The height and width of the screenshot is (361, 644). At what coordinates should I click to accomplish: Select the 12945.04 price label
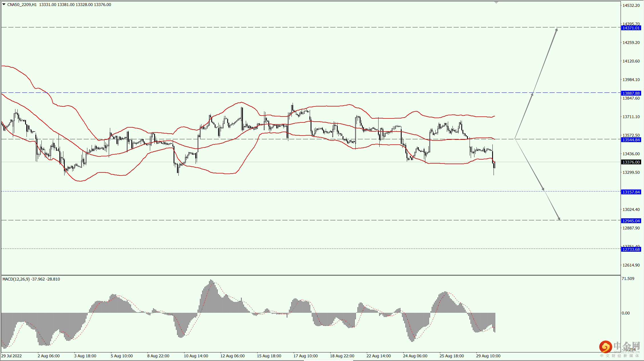631,221
